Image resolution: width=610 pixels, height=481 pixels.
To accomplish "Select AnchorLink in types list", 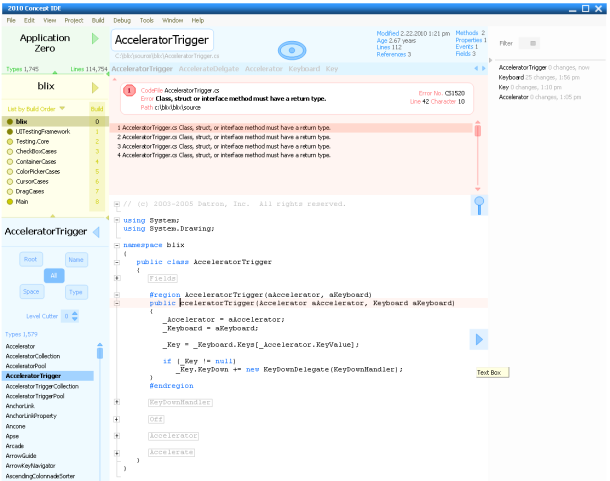I will [20, 406].
